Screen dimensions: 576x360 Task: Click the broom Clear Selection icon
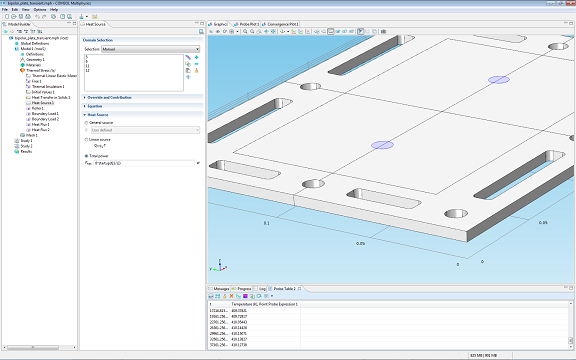click(197, 71)
